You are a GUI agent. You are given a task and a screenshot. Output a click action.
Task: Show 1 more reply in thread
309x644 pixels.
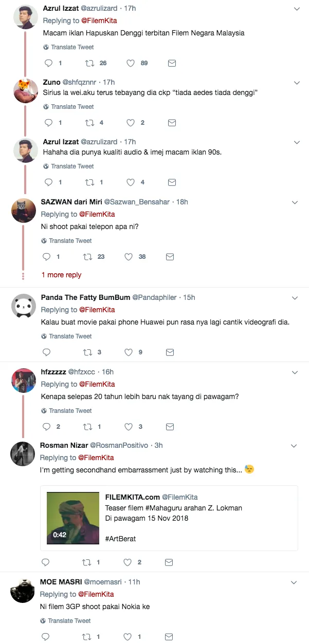pos(61,275)
